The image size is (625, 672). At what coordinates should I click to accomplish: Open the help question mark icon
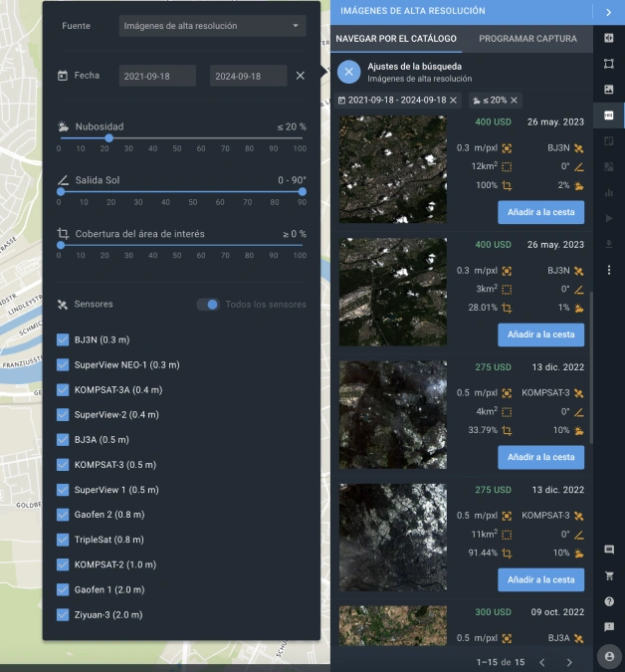(x=609, y=601)
